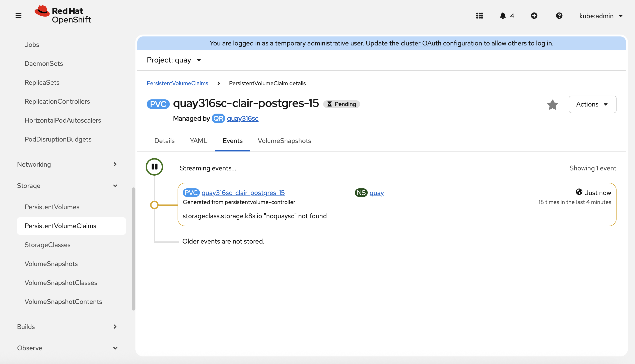Open the cluster OAuth configuration link
The image size is (635, 364).
441,43
